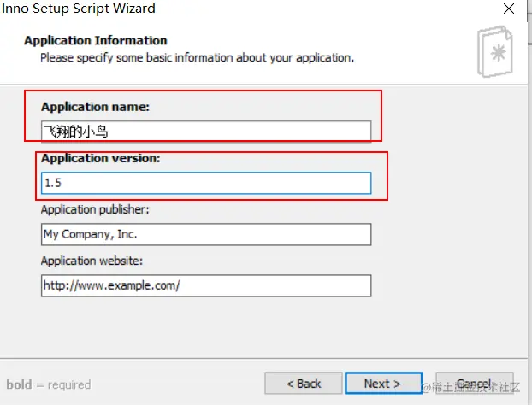
Task: Click the 'Application version:' label
Action: click(100, 158)
